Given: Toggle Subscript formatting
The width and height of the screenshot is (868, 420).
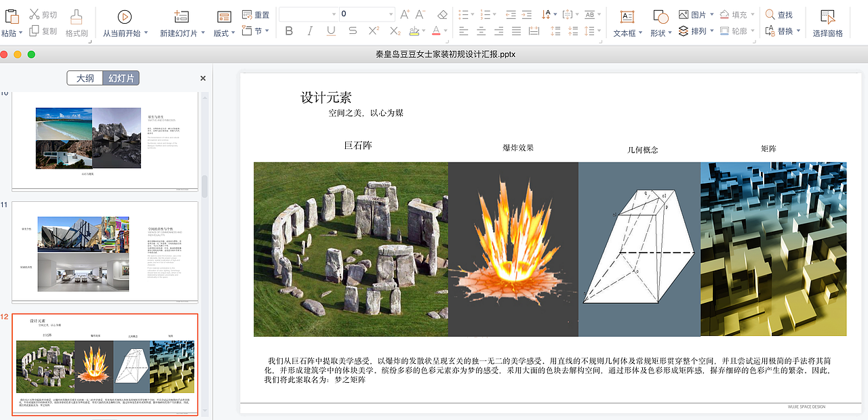Looking at the screenshot, I should point(395,31).
